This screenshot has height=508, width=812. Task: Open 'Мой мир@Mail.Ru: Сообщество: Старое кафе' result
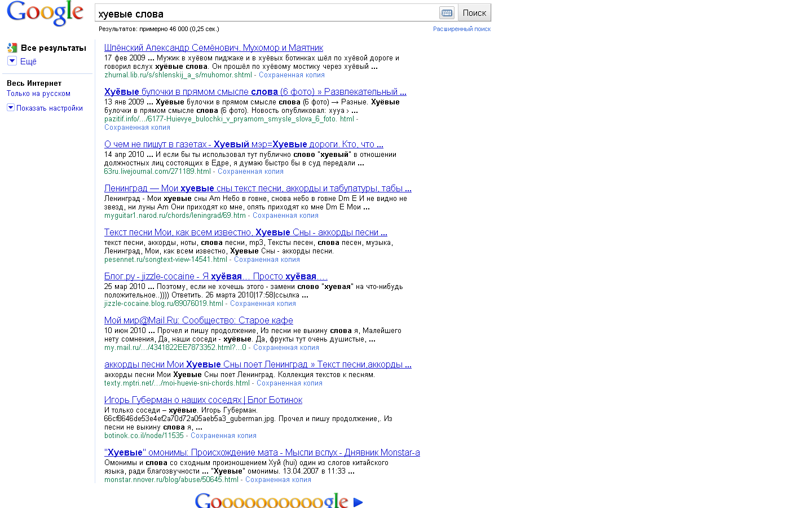198,321
